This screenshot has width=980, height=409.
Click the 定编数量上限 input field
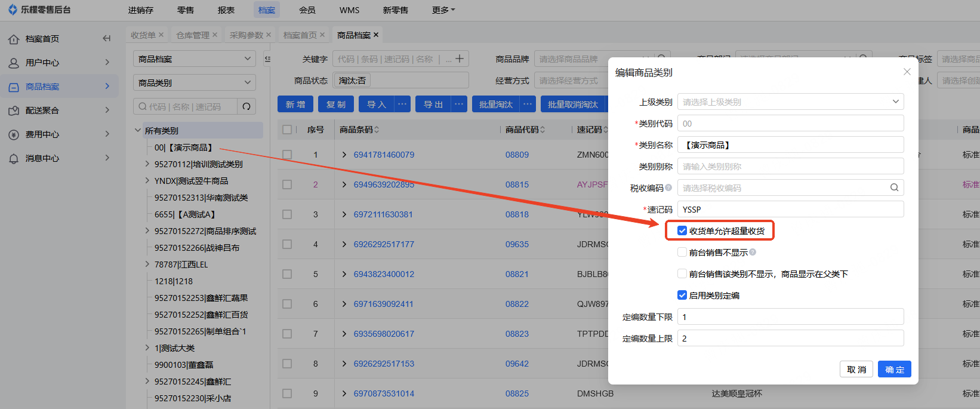(x=790, y=338)
